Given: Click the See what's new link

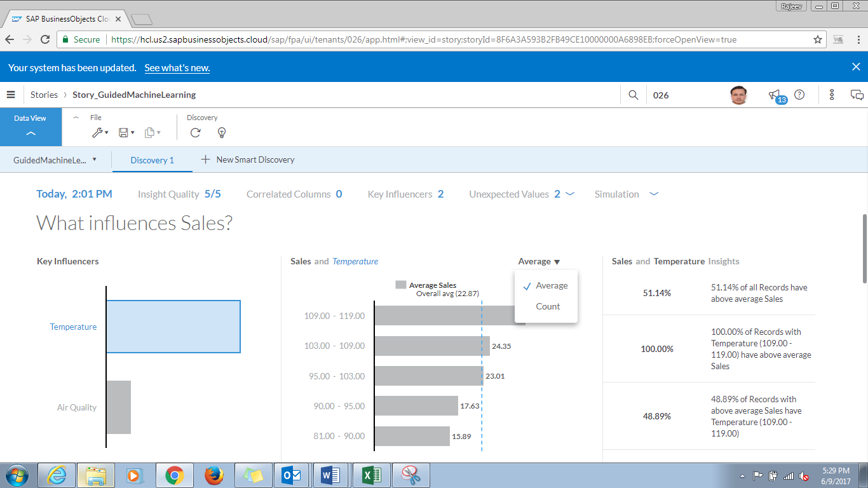Looking at the screenshot, I should [x=177, y=67].
